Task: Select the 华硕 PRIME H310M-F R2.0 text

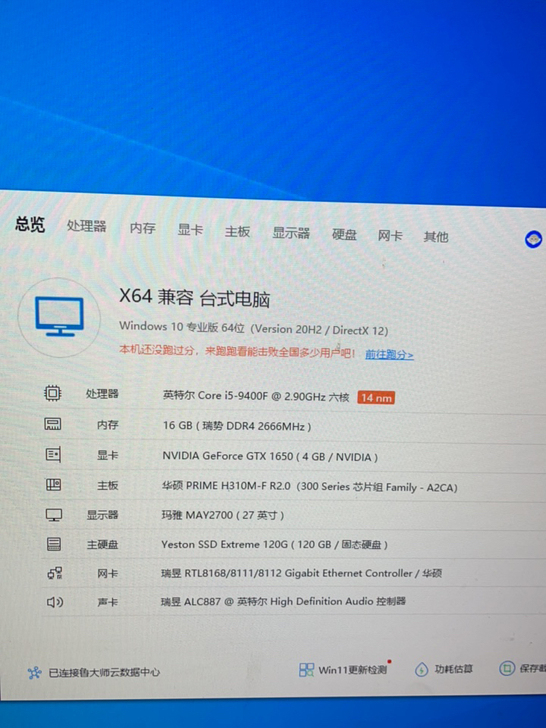Action: [x=310, y=487]
